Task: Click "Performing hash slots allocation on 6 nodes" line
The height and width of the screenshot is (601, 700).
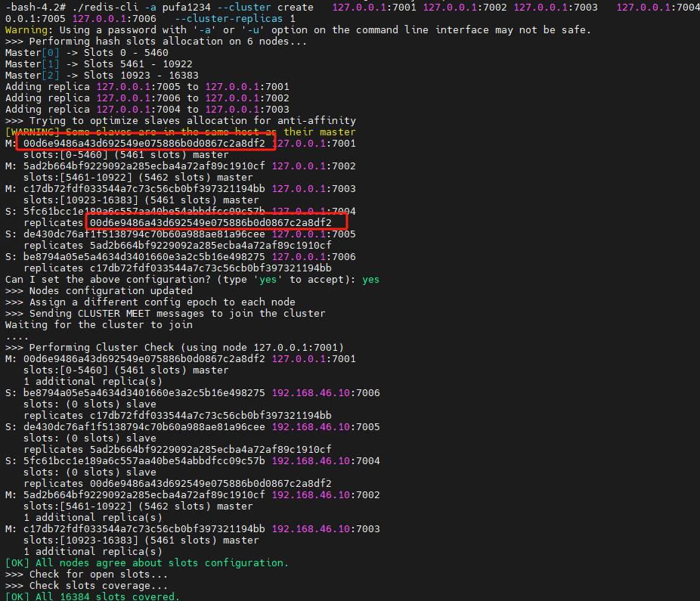Action: tap(156, 42)
